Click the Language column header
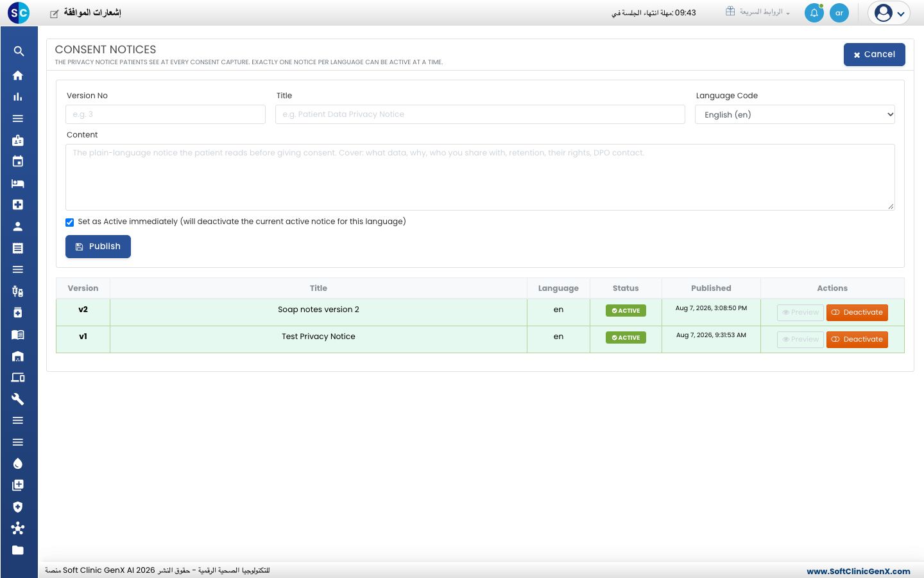Viewport: 924px width, 578px height. [558, 288]
